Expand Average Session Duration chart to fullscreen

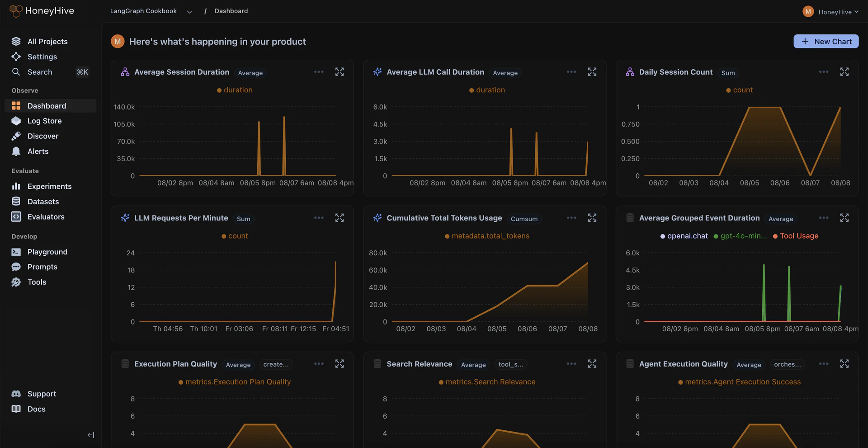pyautogui.click(x=340, y=71)
